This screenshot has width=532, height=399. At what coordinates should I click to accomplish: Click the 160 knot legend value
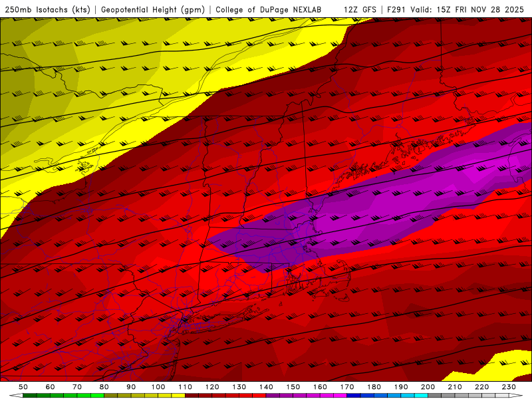320,387
